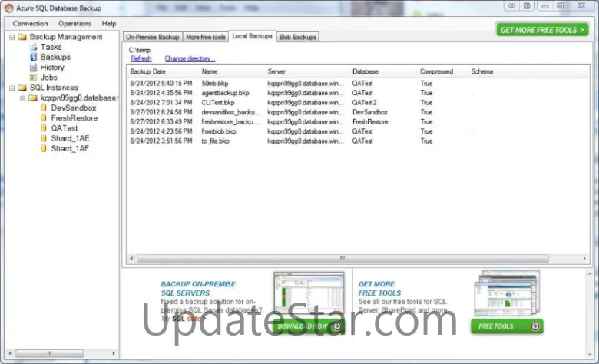Select the Jobs tree item
This screenshot has width=599, height=364.
tap(49, 78)
